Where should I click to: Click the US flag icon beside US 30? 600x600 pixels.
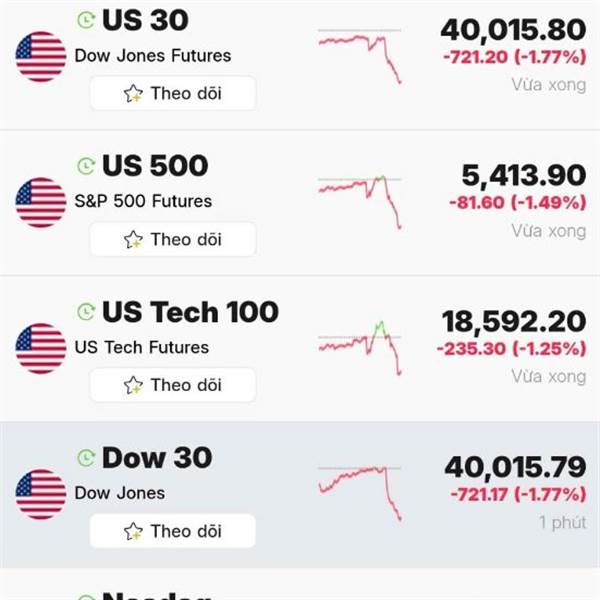[x=41, y=57]
